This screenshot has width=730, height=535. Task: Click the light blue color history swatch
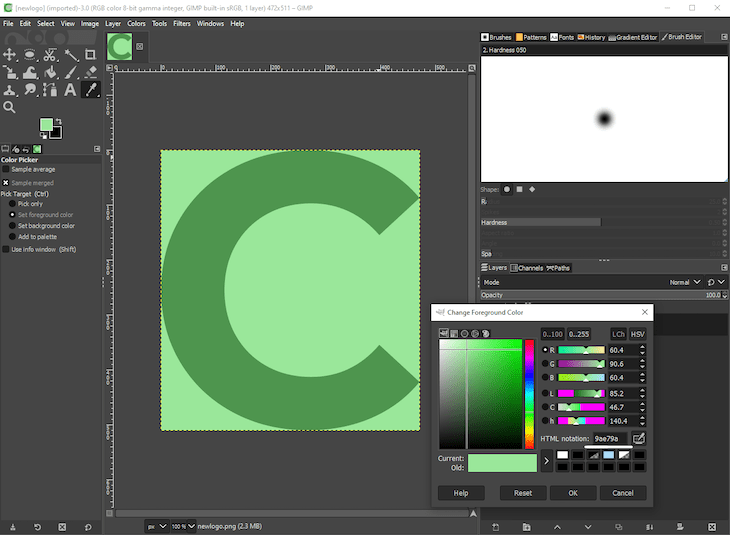click(x=608, y=455)
